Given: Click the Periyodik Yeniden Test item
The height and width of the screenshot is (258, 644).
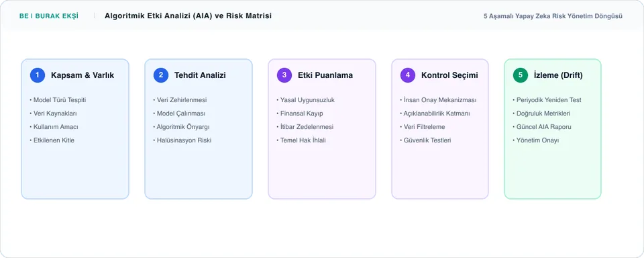Looking at the screenshot, I should 547,100.
